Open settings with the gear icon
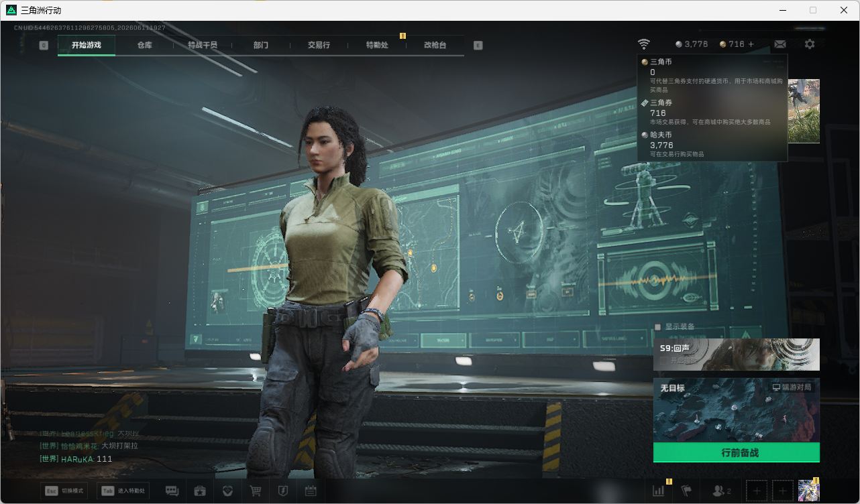The image size is (860, 504). point(810,44)
